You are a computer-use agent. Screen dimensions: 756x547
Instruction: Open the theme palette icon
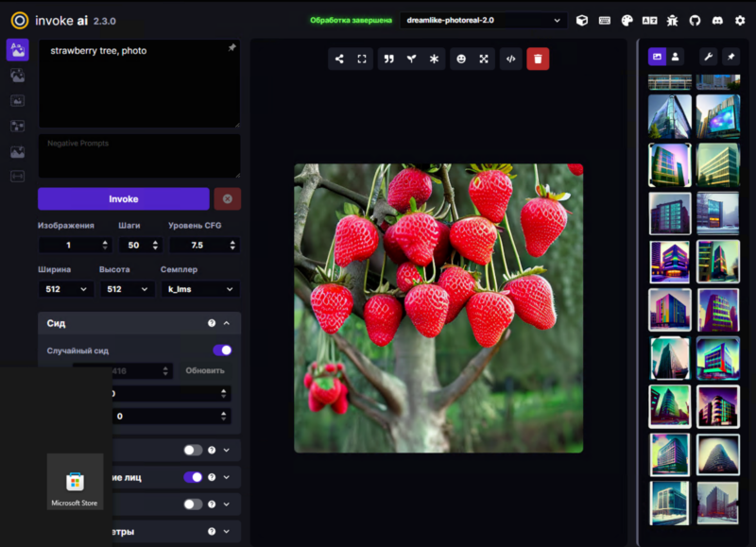[627, 20]
